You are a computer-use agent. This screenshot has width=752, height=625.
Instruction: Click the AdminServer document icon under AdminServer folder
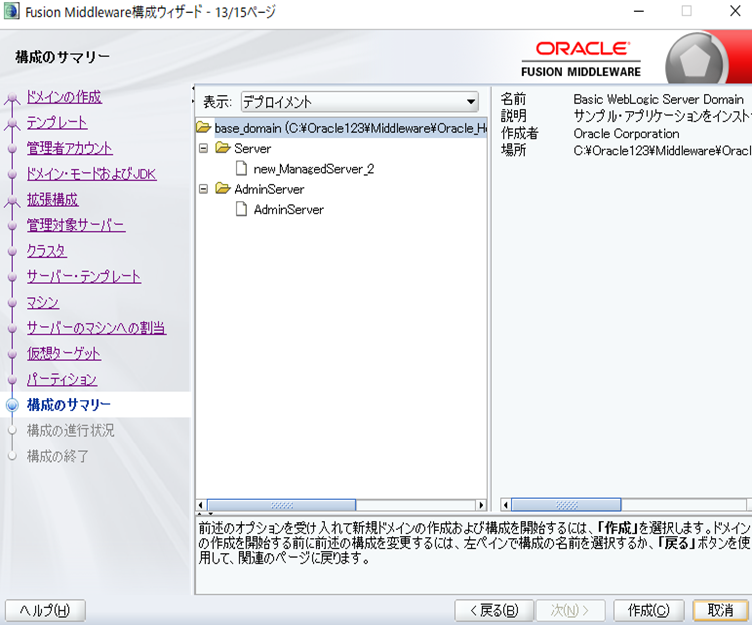coord(241,210)
